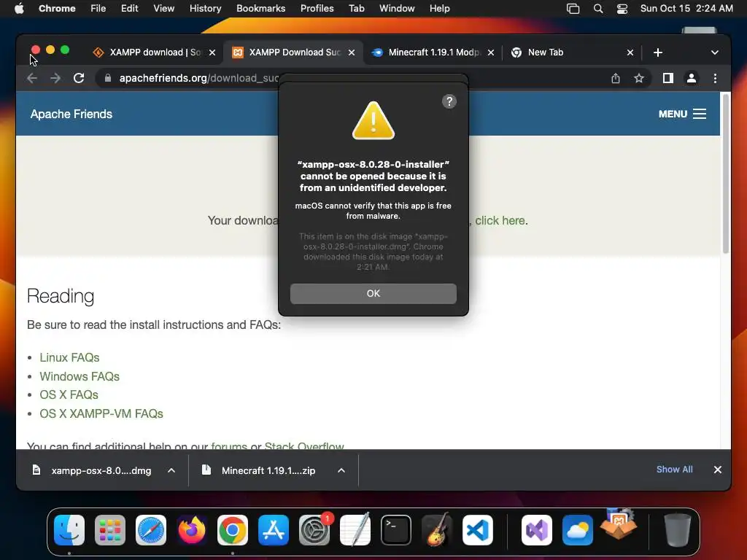
Task: Open Finder from the Dock
Action: [69, 530]
